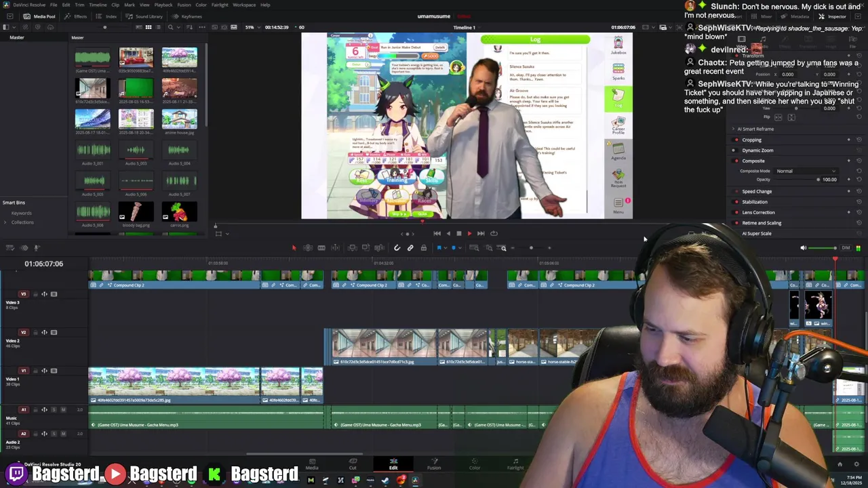Viewport: 868px width, 488px height.
Task: Switch to the Color page
Action: point(475,464)
